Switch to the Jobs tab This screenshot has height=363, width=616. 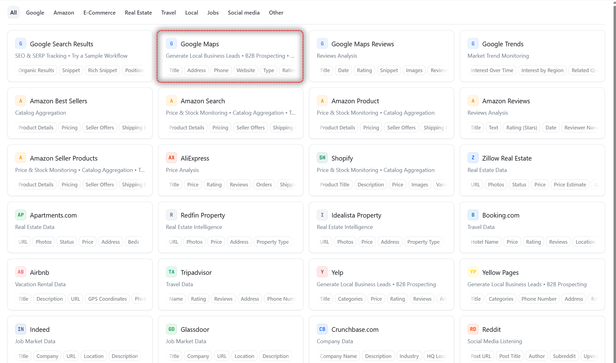pos(213,13)
